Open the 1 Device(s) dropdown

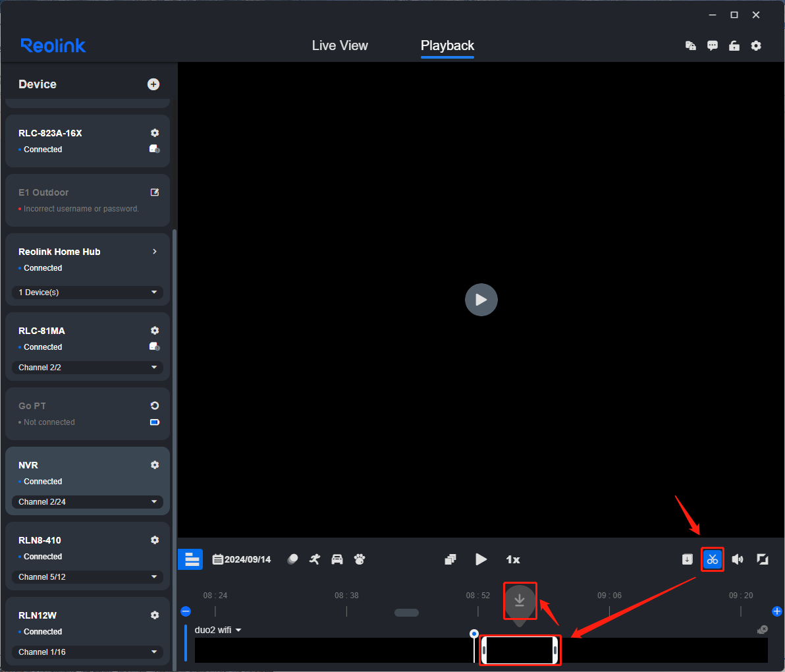(x=88, y=293)
